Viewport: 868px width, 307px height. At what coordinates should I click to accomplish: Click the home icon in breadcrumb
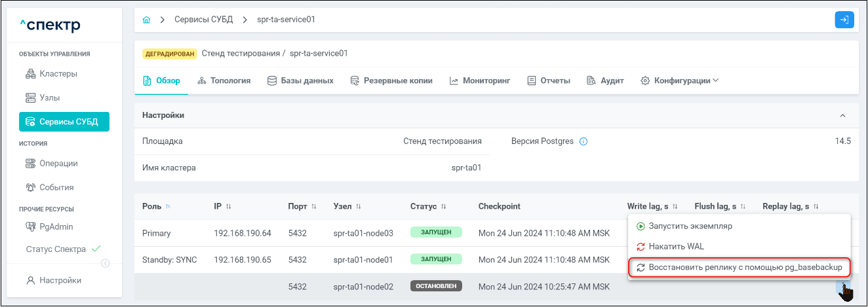[x=146, y=20]
